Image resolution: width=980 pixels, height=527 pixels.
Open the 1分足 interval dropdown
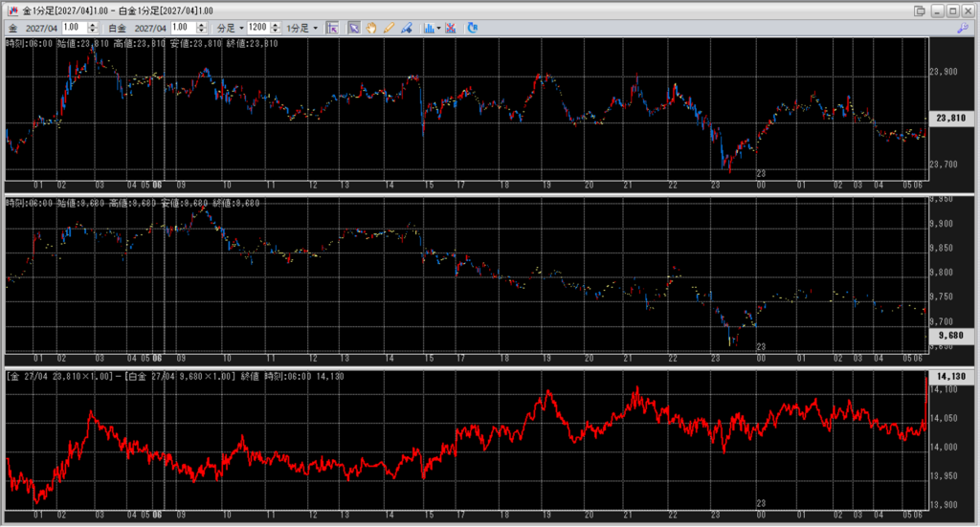pos(302,28)
